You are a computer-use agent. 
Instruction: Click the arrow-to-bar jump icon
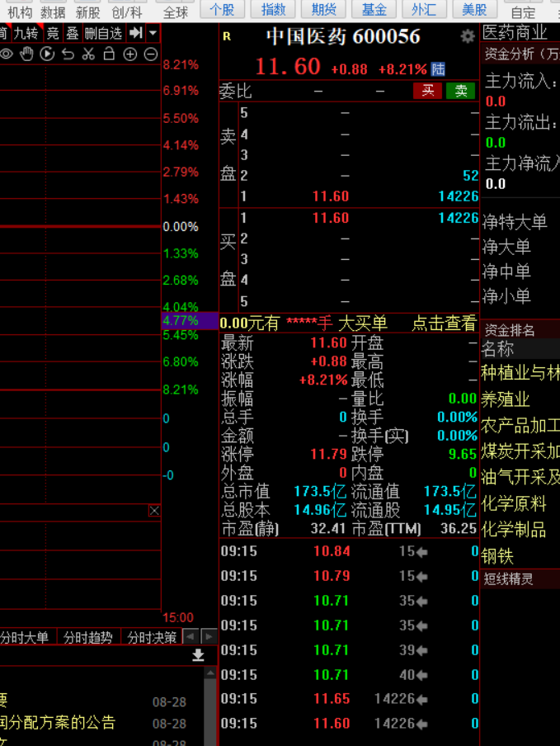(x=136, y=33)
